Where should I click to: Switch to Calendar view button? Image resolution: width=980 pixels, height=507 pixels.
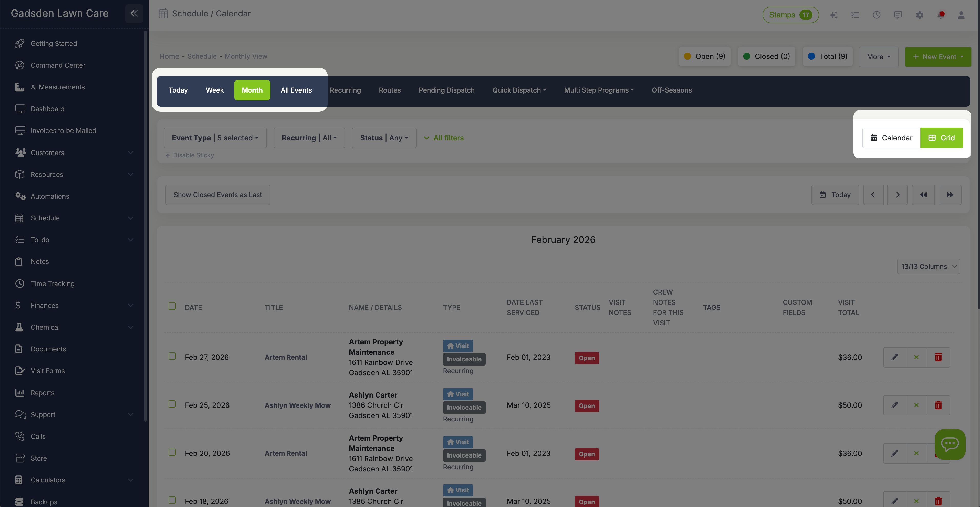891,138
